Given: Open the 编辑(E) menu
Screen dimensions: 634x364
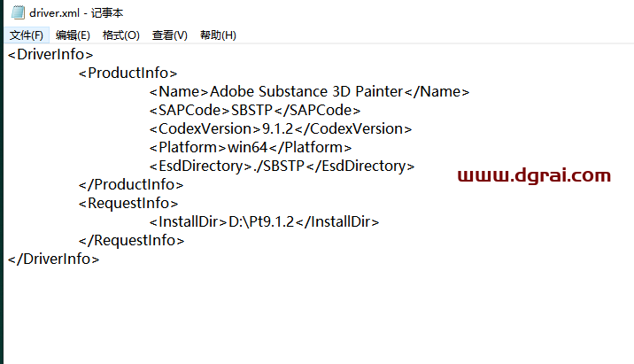Looking at the screenshot, I should 73,35.
